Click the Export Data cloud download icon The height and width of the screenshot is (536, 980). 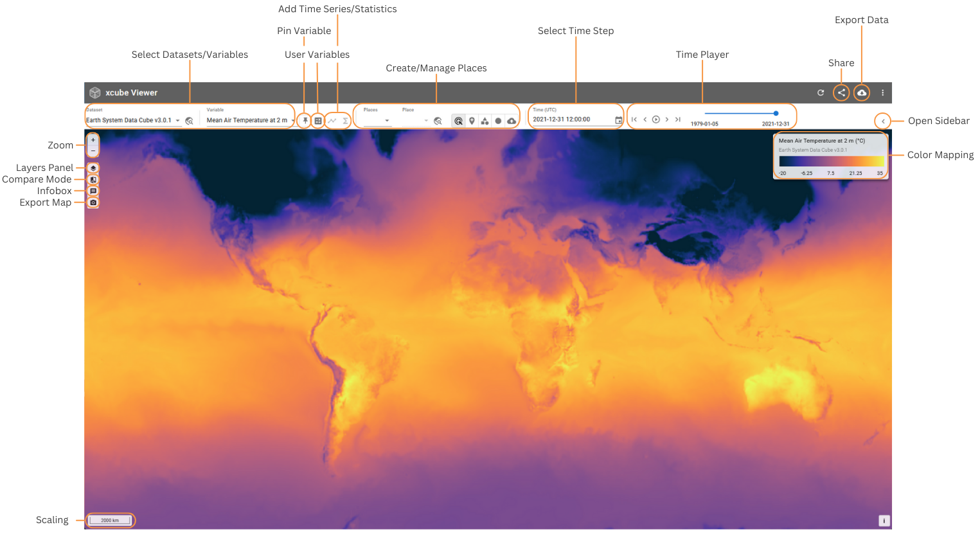click(862, 93)
